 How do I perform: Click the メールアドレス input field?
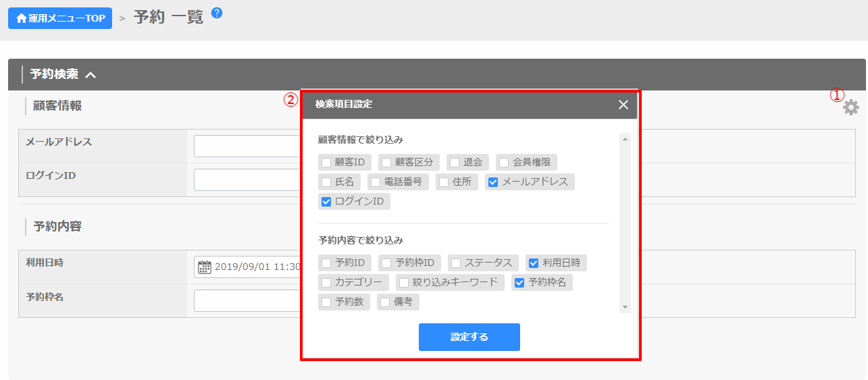coord(247,146)
